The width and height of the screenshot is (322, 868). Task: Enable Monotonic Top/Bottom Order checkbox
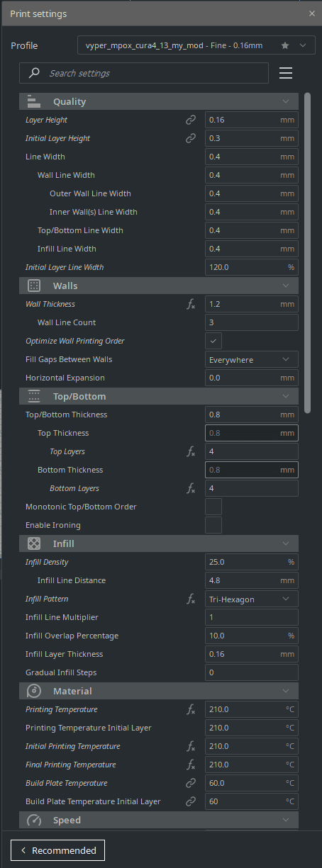tap(213, 507)
